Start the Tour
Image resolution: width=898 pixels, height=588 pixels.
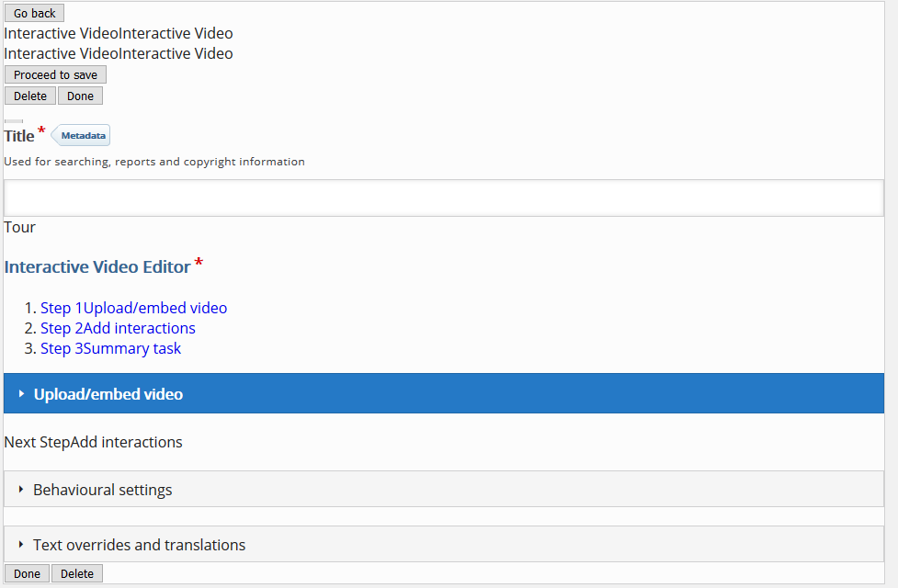19,227
